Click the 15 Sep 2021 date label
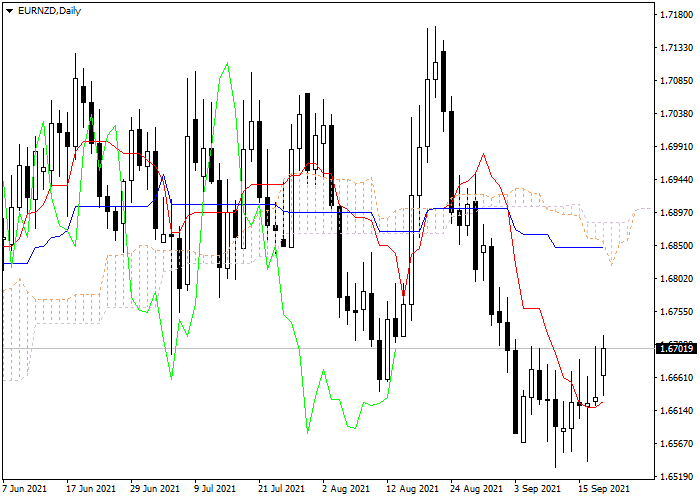Viewport: 700px width, 500px height. point(604,489)
